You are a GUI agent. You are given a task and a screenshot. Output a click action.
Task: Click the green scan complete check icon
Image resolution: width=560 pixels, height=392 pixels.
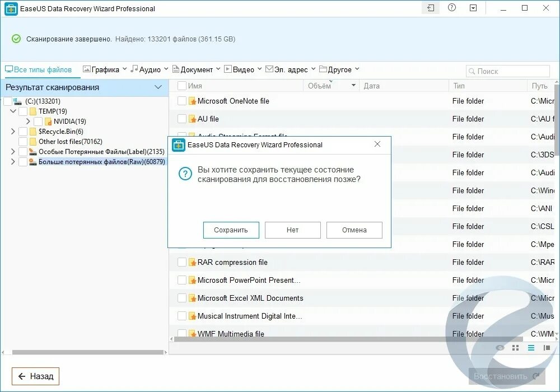pos(16,39)
